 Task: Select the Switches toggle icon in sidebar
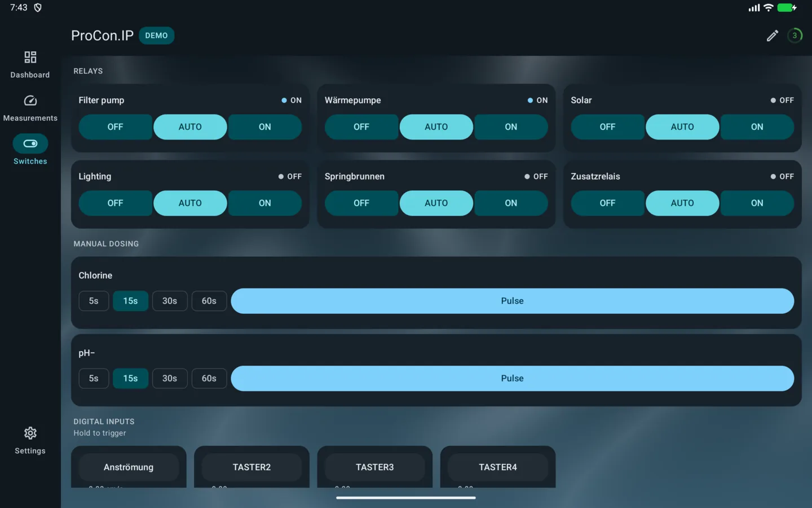point(30,143)
